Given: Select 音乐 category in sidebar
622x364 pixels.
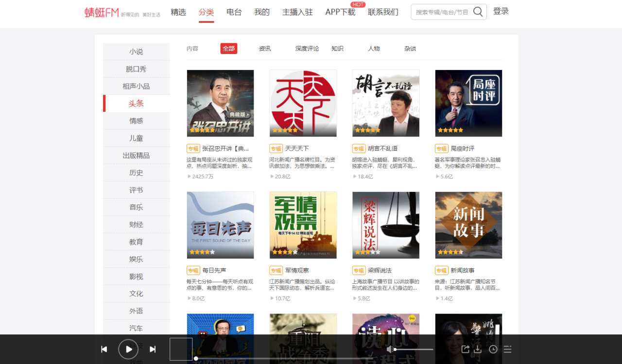Looking at the screenshot, I should pos(136,207).
